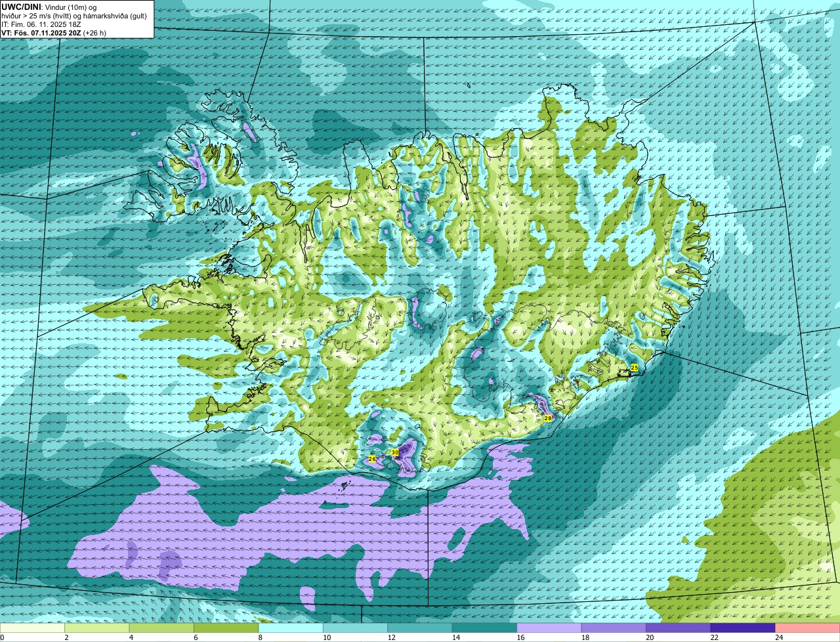The image size is (840, 642).
Task: Select the 18–20 m/s purple legend swatch
Action: (614, 628)
